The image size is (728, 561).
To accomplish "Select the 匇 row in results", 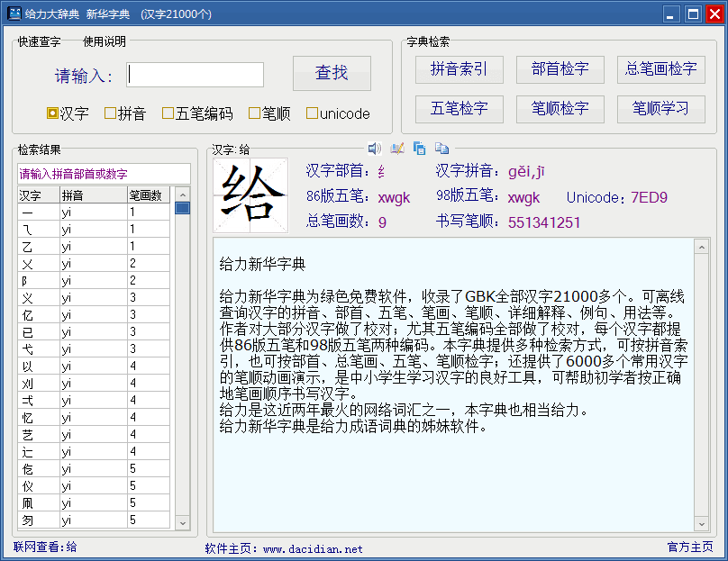I will tap(94, 520).
